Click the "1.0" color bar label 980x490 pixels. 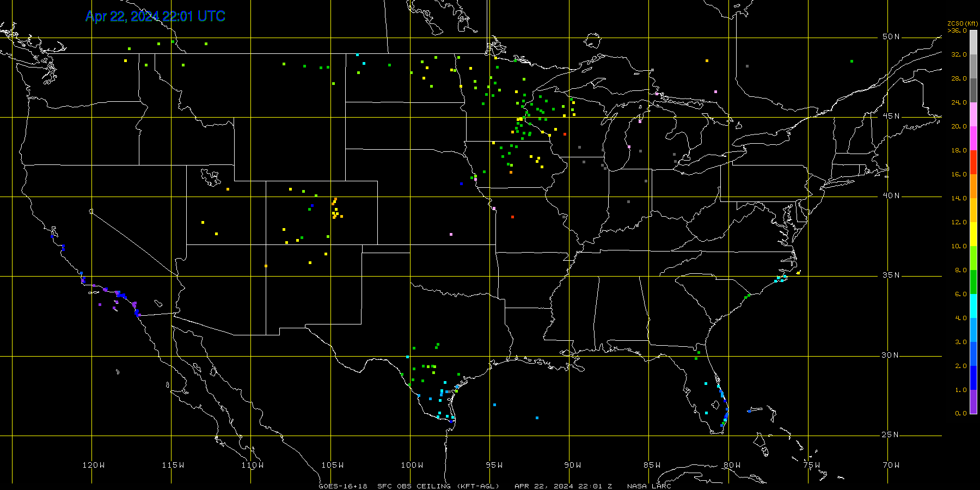tap(961, 390)
